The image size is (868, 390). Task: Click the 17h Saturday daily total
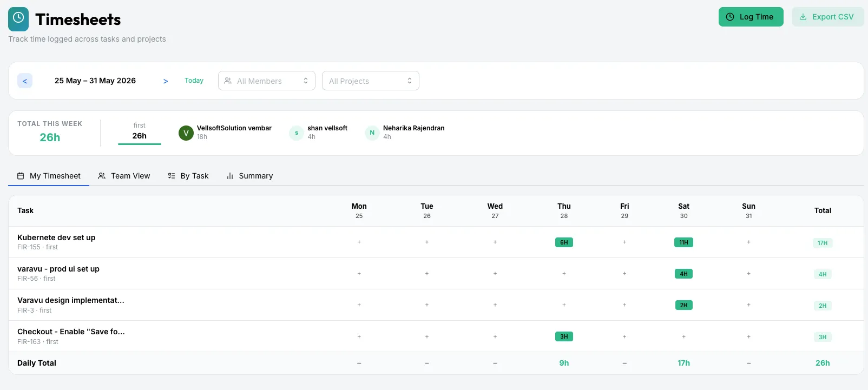684,363
